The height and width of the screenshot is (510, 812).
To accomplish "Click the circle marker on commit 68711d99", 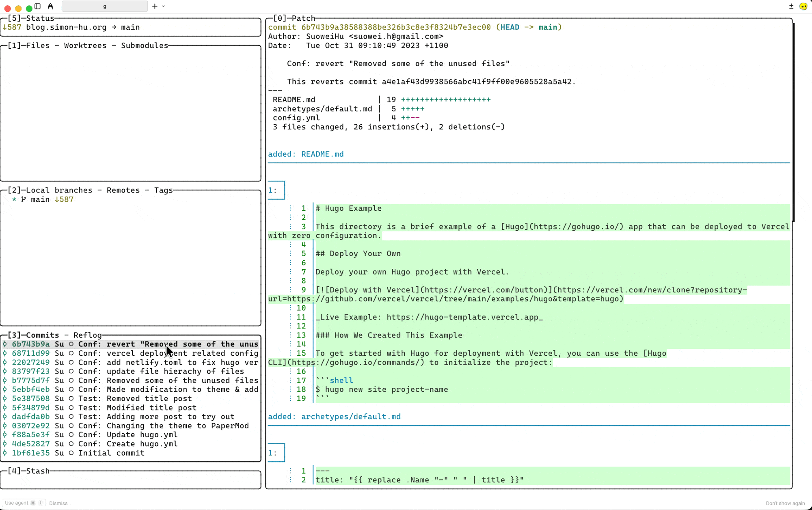I will point(71,353).
